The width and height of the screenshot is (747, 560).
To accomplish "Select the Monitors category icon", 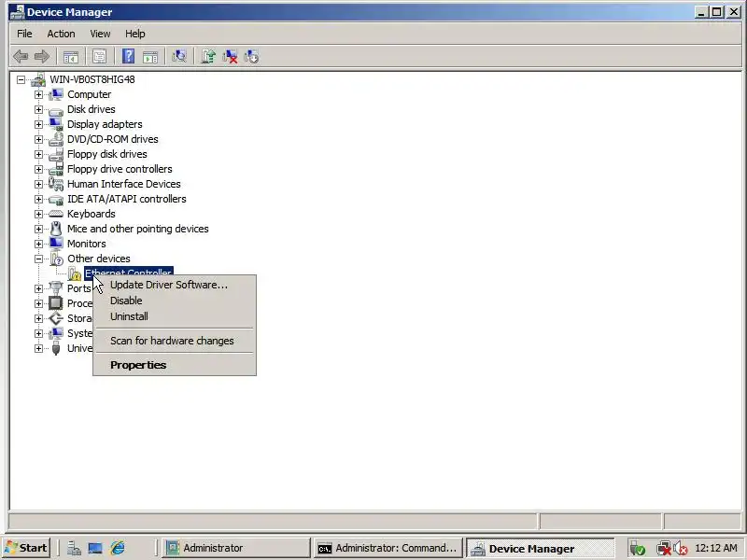I will (x=56, y=244).
